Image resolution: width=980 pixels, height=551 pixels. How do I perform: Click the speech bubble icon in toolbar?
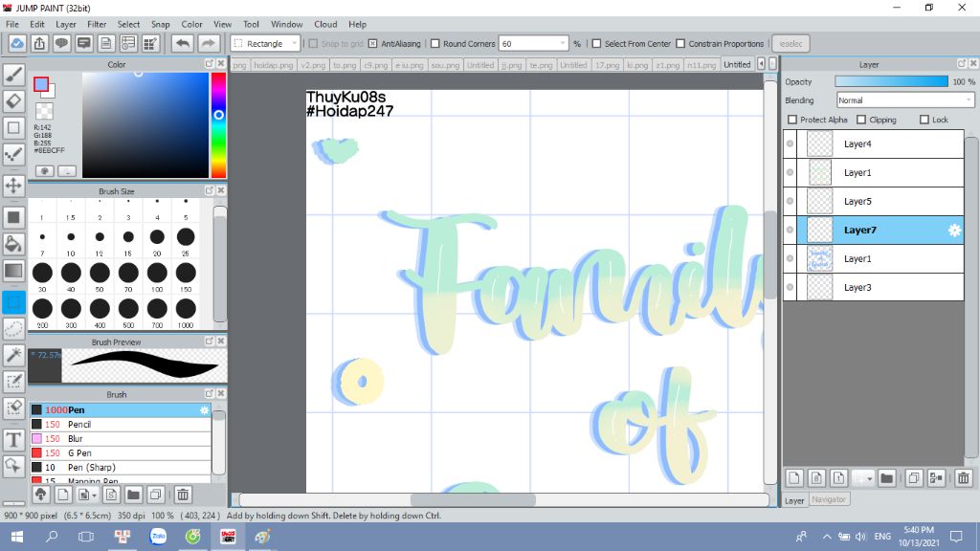coord(61,44)
